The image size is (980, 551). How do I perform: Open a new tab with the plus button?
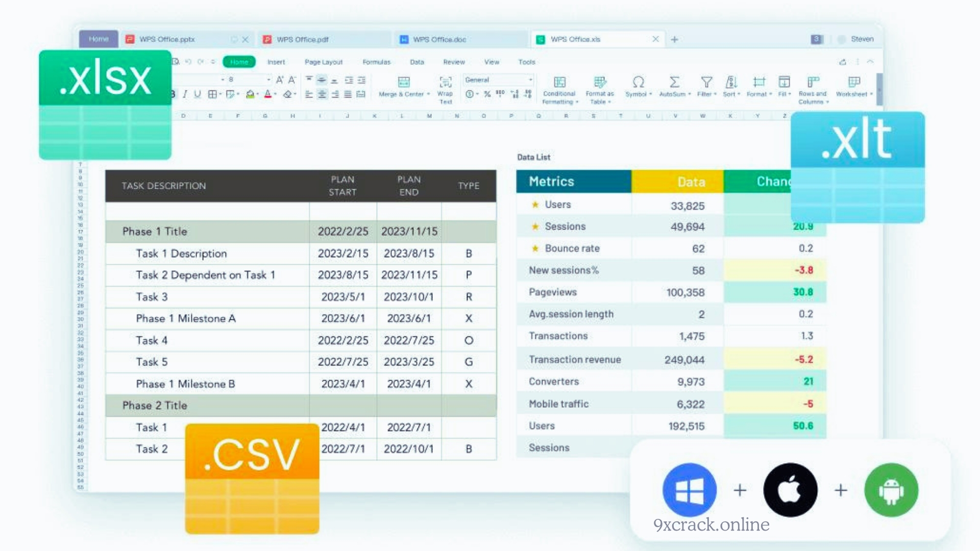point(674,39)
